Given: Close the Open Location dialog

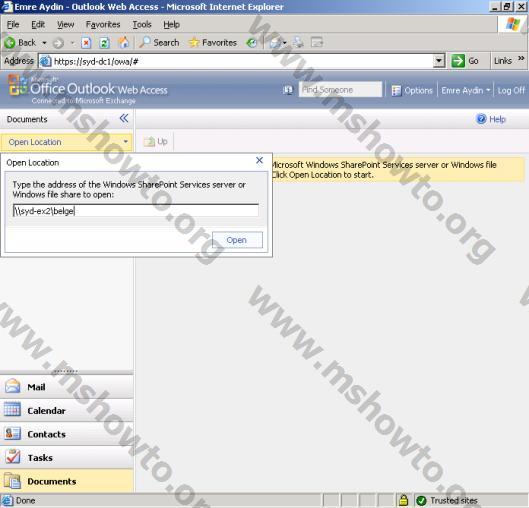Looking at the screenshot, I should point(259,160).
